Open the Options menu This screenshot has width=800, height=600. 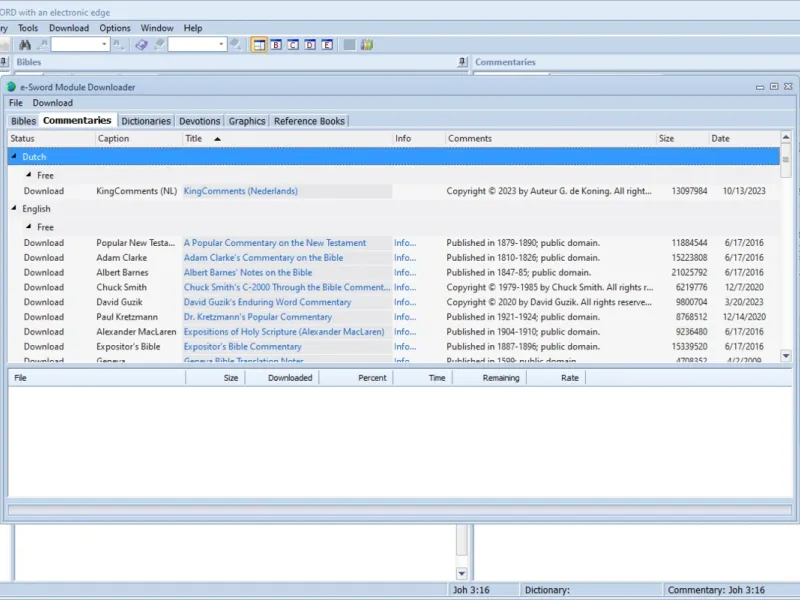(x=115, y=28)
